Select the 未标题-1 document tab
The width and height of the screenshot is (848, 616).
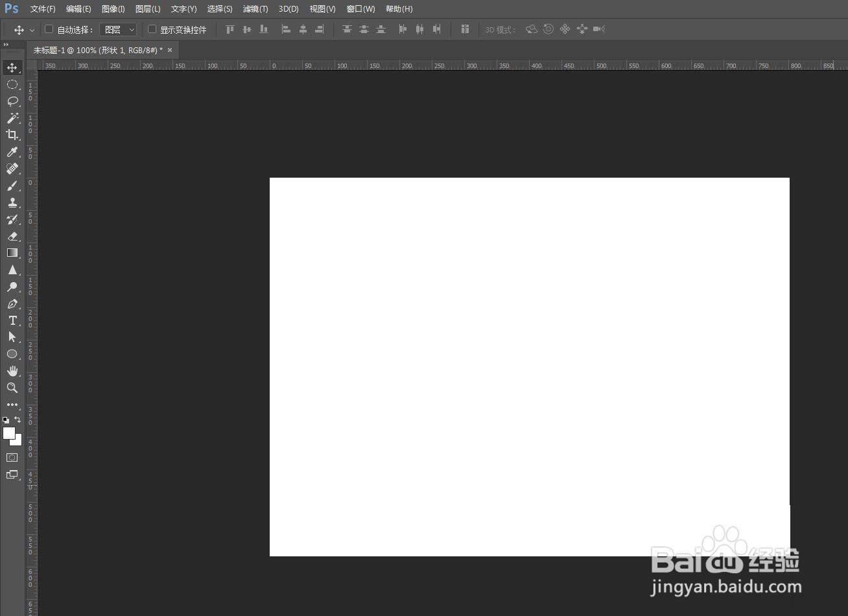102,50
